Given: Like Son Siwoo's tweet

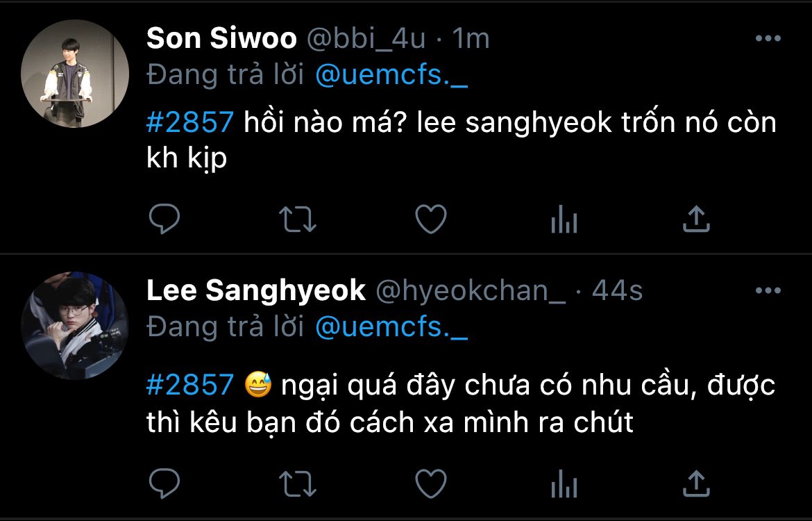Looking at the screenshot, I should [430, 220].
